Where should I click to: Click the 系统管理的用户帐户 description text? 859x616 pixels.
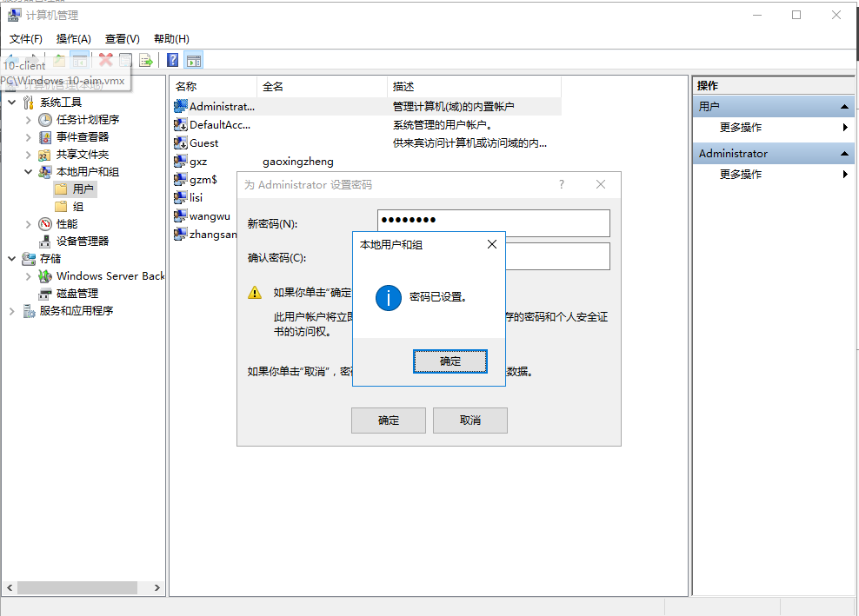point(442,125)
